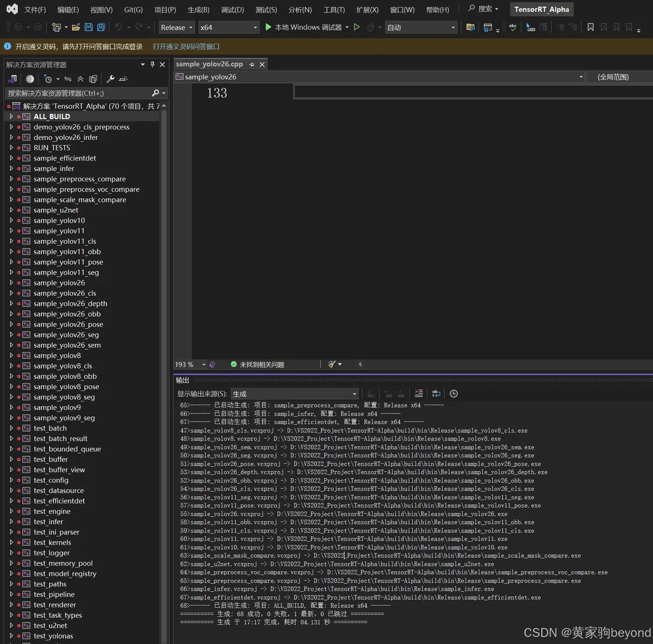Open the 自动 toolbar dropdown
The width and height of the screenshot is (653, 644).
[x=421, y=28]
